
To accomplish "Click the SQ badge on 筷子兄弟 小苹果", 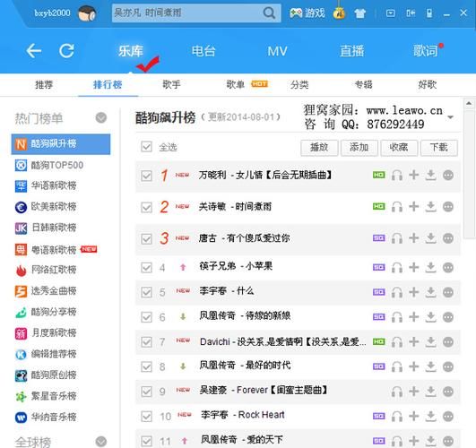I will 379,267.
